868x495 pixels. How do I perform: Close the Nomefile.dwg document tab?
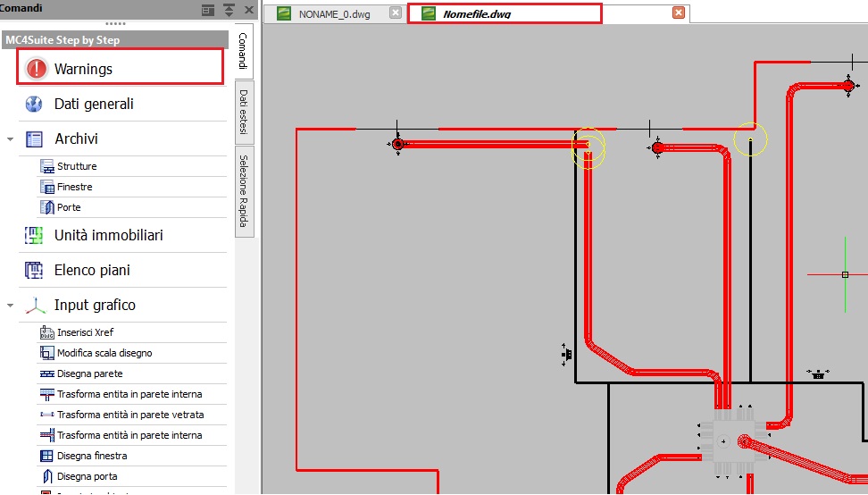tap(679, 13)
